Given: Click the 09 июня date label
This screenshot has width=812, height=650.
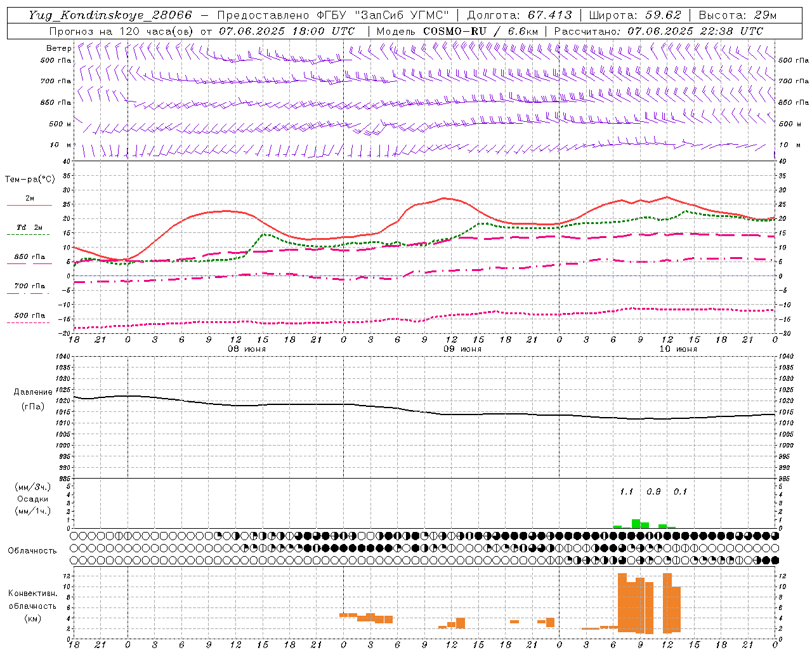Looking at the screenshot, I should tap(462, 349).
